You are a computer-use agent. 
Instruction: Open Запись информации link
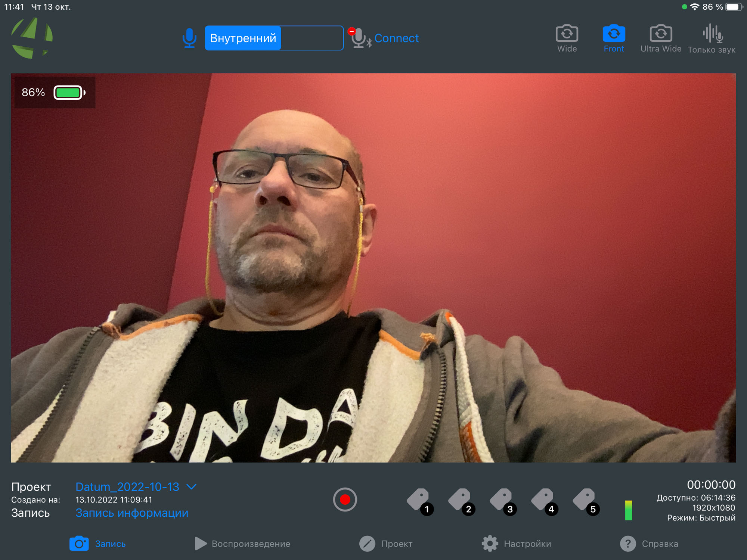[x=132, y=513]
